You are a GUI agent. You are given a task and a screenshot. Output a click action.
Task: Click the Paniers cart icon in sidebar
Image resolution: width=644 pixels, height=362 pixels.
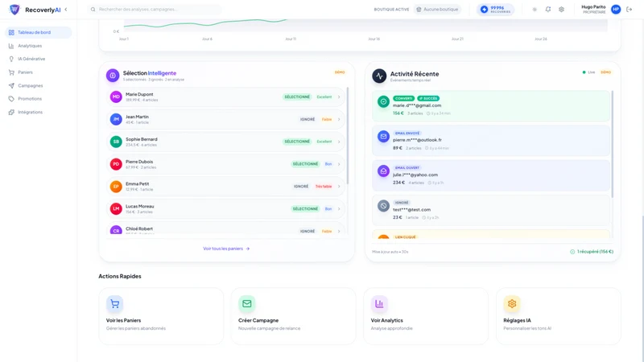coord(11,72)
